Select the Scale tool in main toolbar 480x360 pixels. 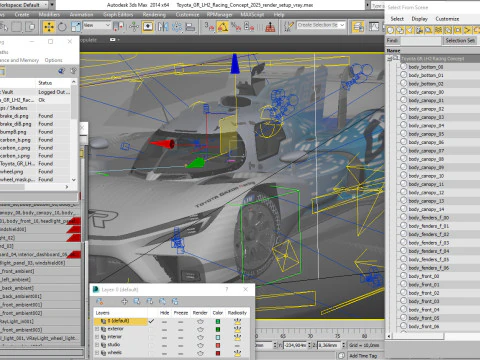[x=76, y=27]
